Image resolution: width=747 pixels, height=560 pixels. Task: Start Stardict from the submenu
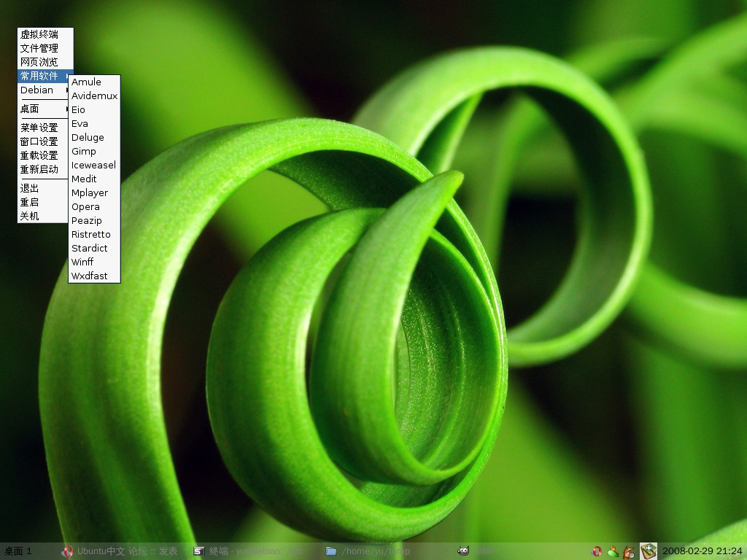tap(94, 248)
